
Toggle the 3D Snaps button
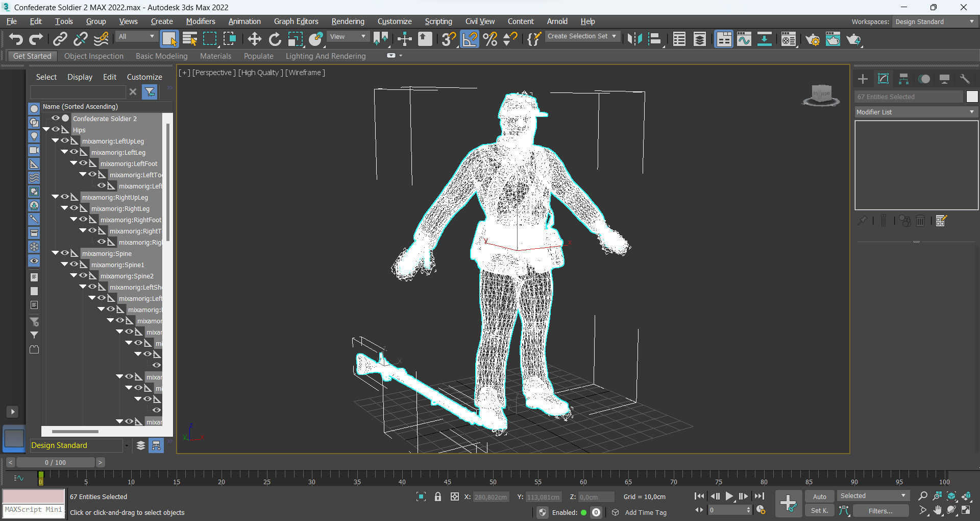(449, 39)
